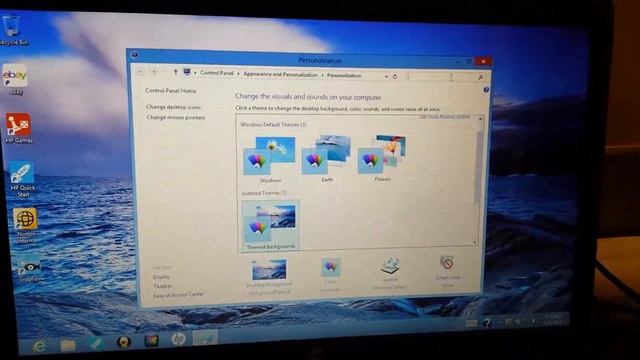640x360 pixels.
Task: Open Screen Saver settings
Action: point(448,271)
